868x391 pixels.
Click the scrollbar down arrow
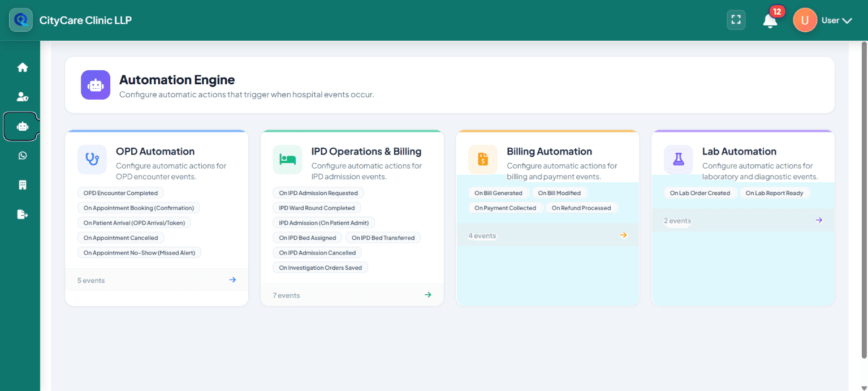[x=863, y=387]
